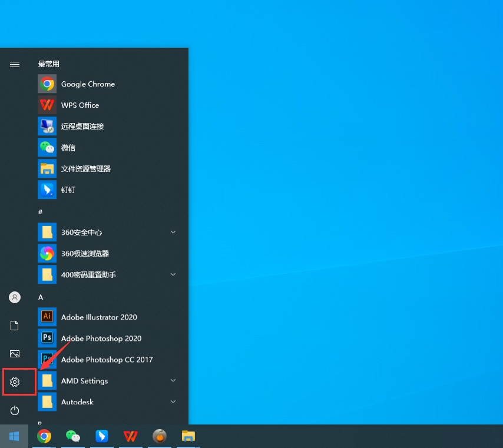The image size is (503, 448).
Task: Open the Pictures icon in the Start sidebar
Action: click(14, 353)
